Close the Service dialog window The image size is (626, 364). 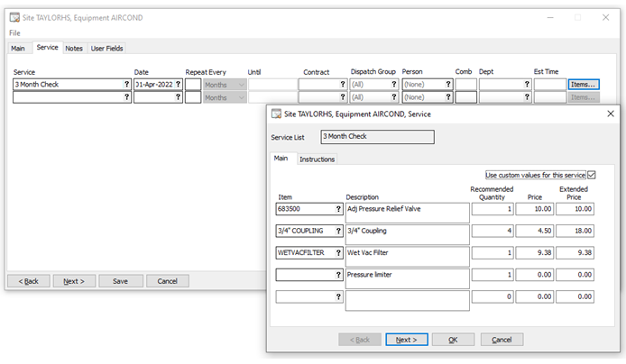pyautogui.click(x=610, y=114)
